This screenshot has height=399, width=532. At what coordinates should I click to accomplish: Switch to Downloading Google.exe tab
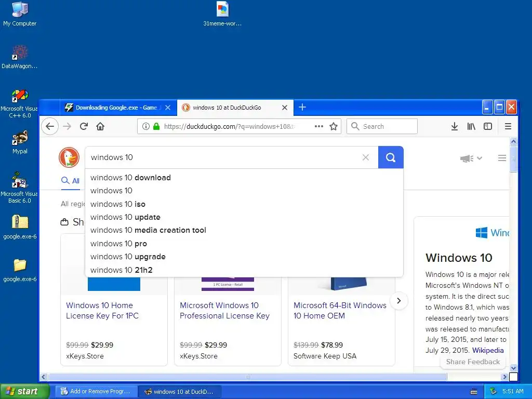coord(116,108)
